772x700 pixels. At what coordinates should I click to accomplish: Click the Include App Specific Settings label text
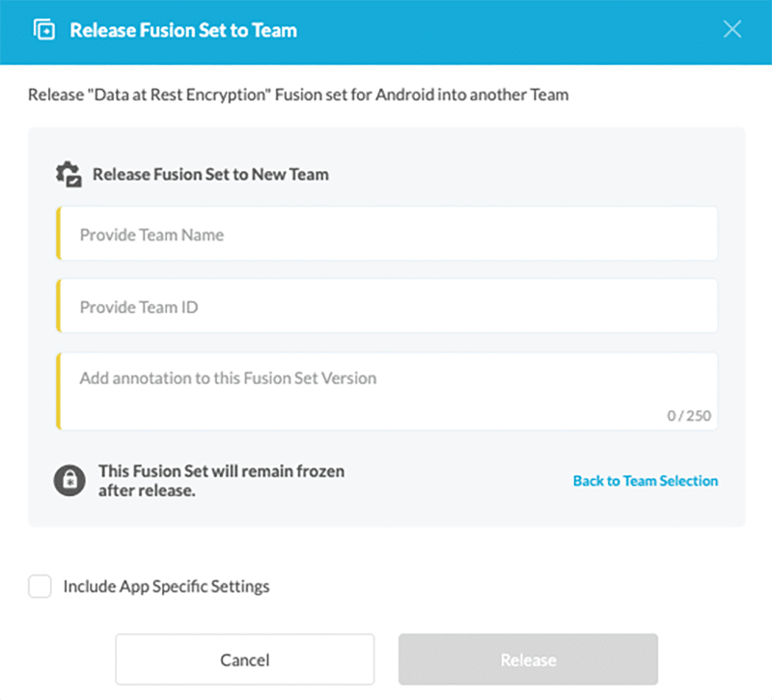tap(168, 586)
